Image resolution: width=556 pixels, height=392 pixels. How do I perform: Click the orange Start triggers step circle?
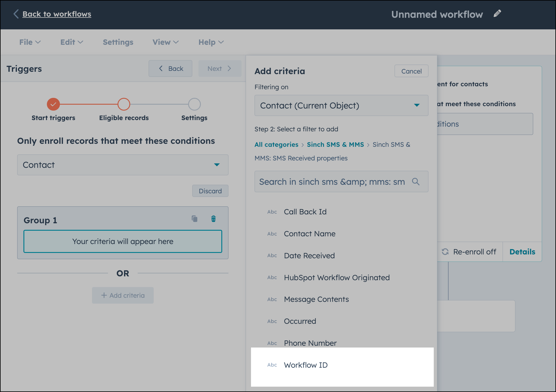pos(53,104)
